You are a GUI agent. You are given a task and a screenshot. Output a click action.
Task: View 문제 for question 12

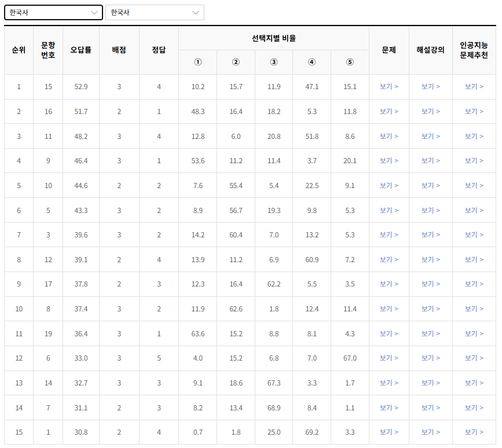coord(389,259)
